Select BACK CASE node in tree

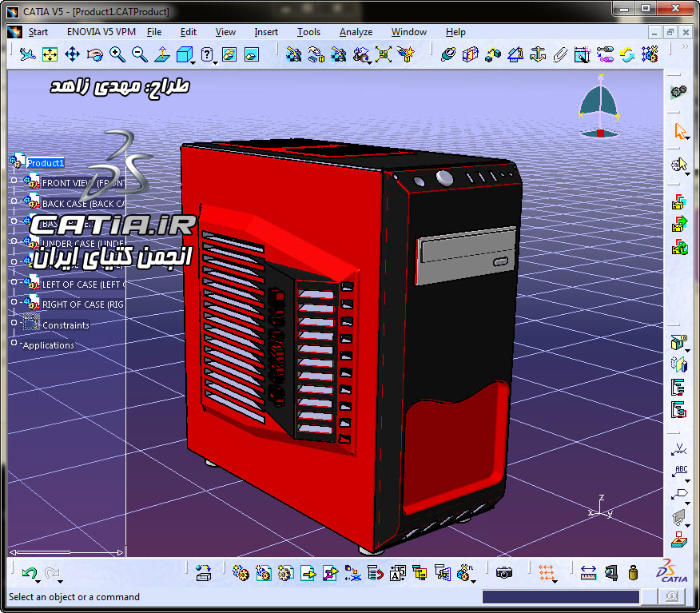point(83,204)
